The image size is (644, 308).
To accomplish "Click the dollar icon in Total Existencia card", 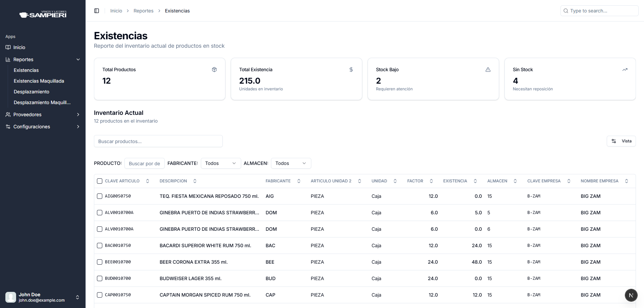I will click(351, 70).
